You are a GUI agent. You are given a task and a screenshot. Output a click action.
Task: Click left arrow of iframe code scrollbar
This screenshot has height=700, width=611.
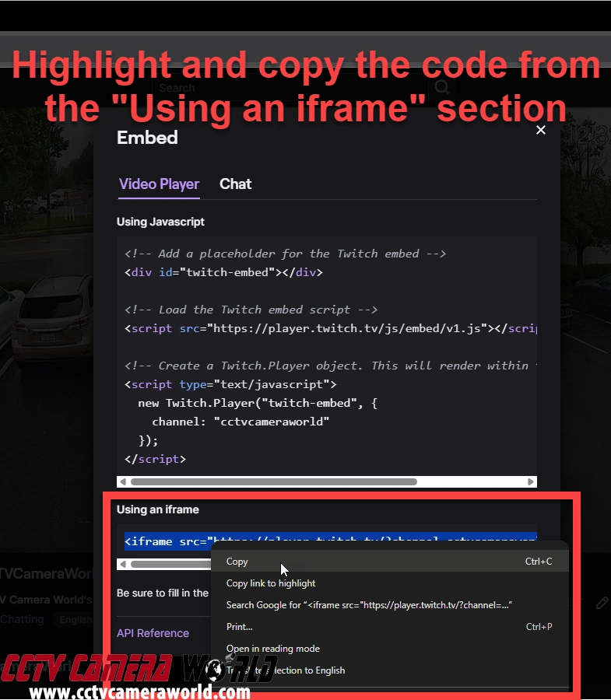point(123,564)
